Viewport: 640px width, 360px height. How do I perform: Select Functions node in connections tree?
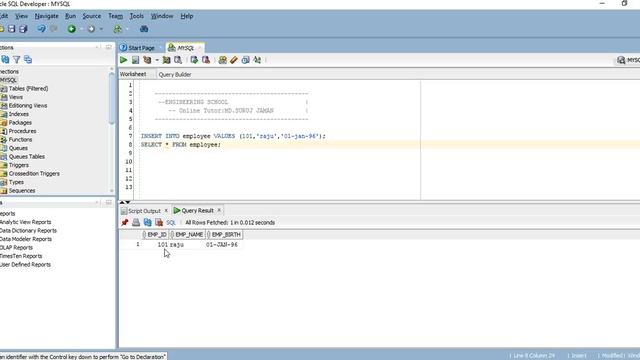pos(20,140)
